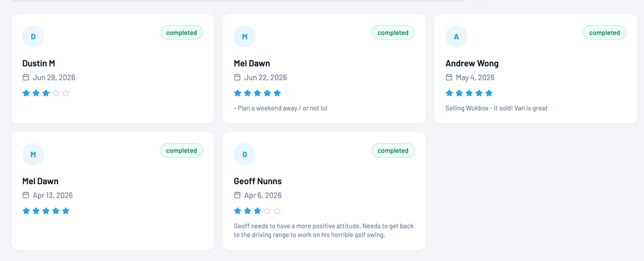Click Dustin M's avatar circle with letter D
The height and width of the screenshot is (261, 644).
[34, 37]
